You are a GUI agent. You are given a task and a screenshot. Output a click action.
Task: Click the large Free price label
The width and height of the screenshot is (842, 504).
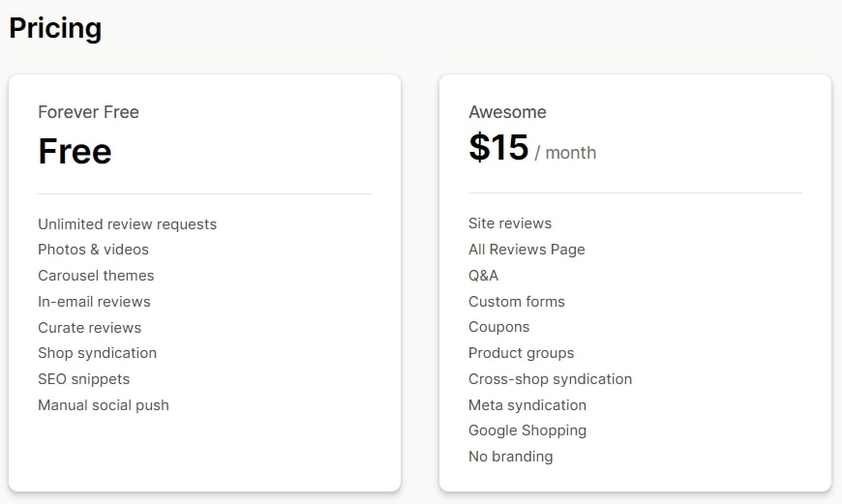coord(75,151)
